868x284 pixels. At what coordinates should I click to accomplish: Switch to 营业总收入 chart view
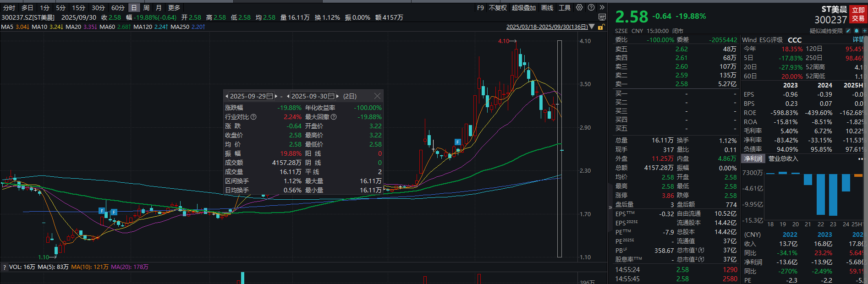coord(783,158)
